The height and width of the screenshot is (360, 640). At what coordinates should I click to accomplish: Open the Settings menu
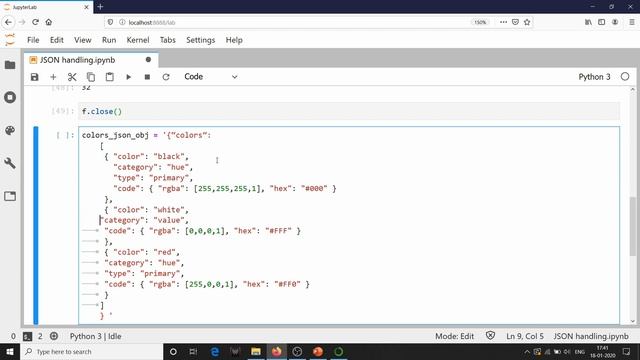point(200,40)
